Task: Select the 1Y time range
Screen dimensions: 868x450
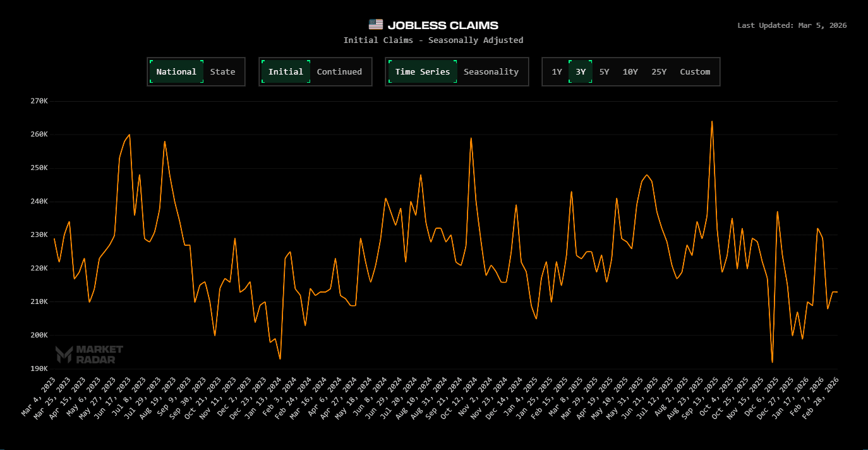Action: (x=556, y=71)
